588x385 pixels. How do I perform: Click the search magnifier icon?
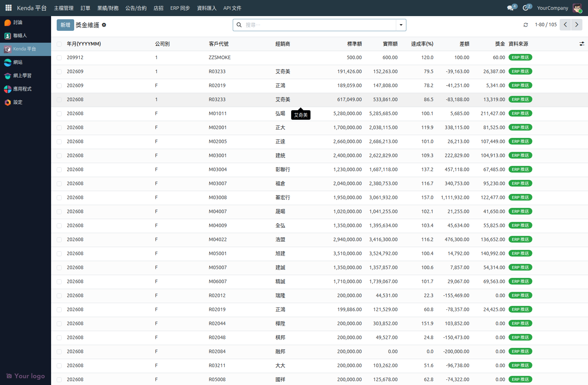[x=239, y=25]
